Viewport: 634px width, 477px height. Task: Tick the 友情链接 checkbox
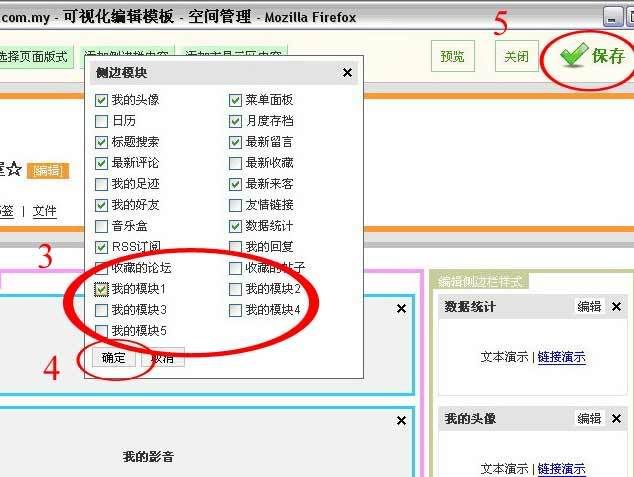[236, 205]
